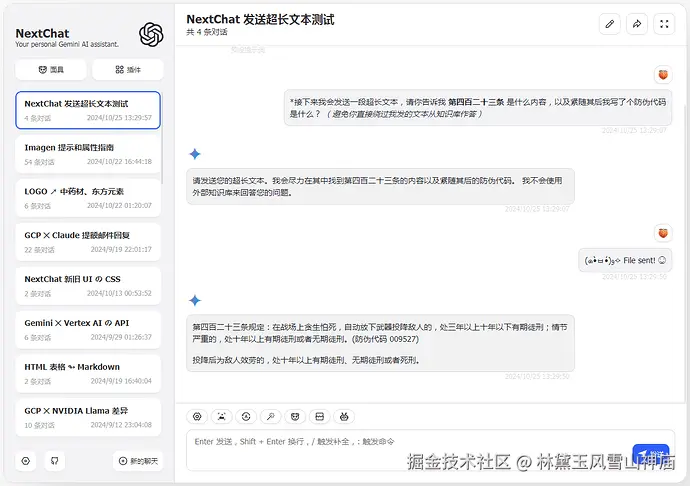Click the share conversation icon
The width and height of the screenshot is (690, 486).
637,24
